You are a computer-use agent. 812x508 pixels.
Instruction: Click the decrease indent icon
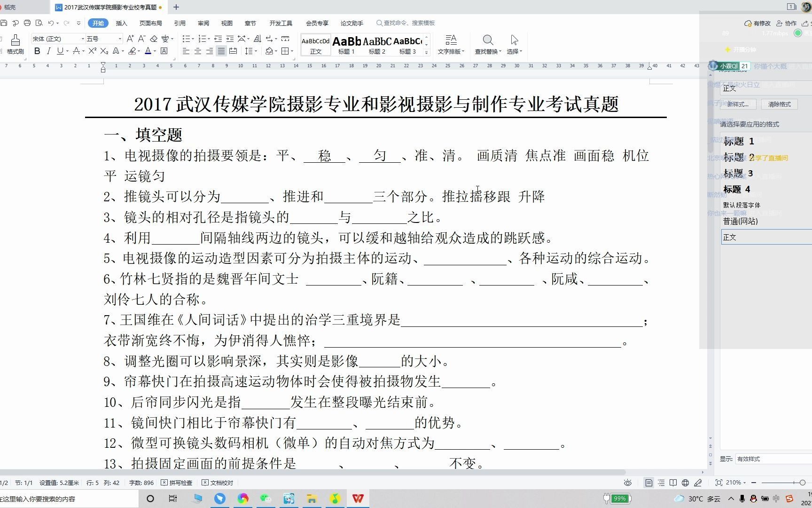218,39
